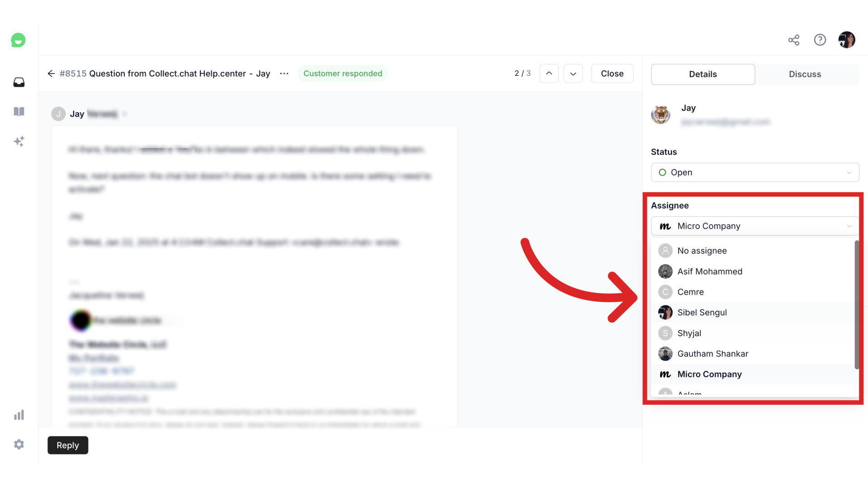Image resolution: width=868 pixels, height=488 pixels.
Task: Select Sibel Sengul from assignee list
Action: click(702, 312)
